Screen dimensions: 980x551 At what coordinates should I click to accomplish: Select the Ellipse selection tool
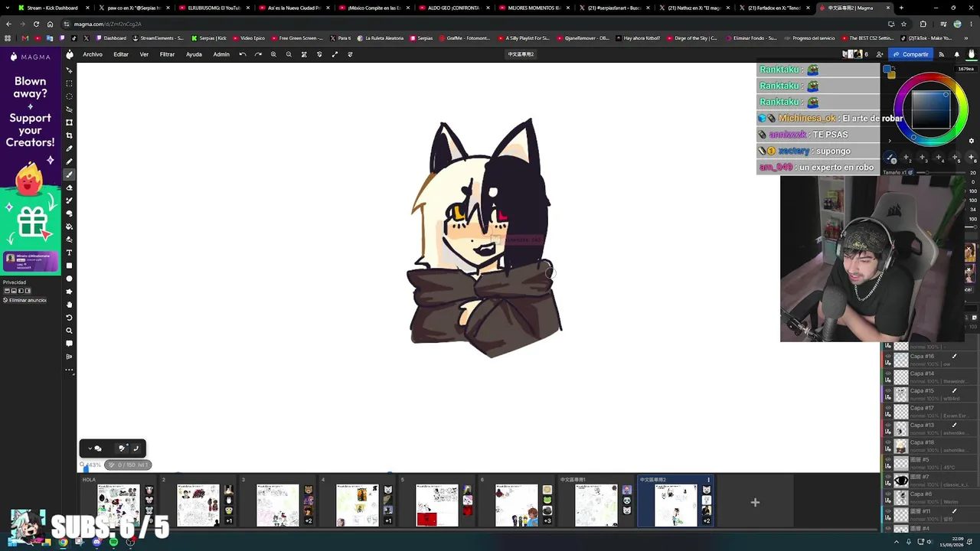(x=69, y=96)
